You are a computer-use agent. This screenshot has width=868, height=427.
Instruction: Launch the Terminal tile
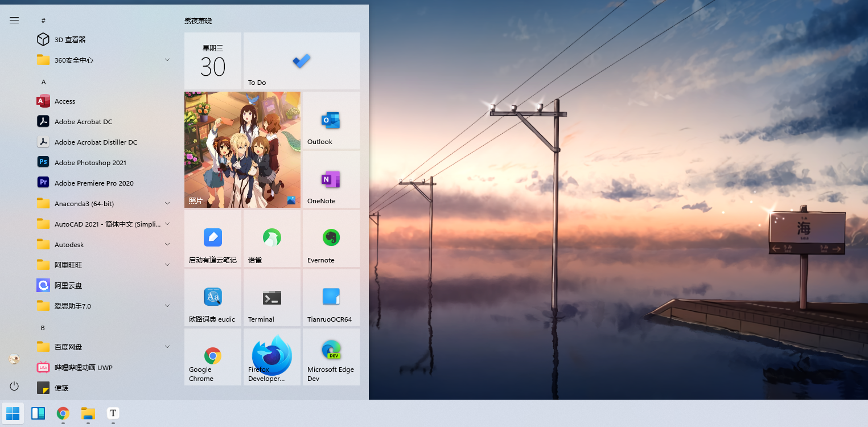click(272, 298)
